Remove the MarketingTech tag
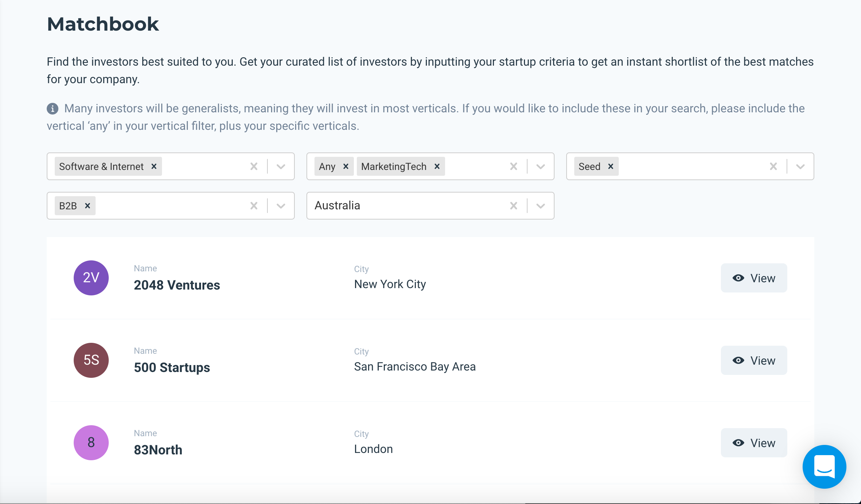Viewport: 861px width, 504px height. [x=437, y=166]
